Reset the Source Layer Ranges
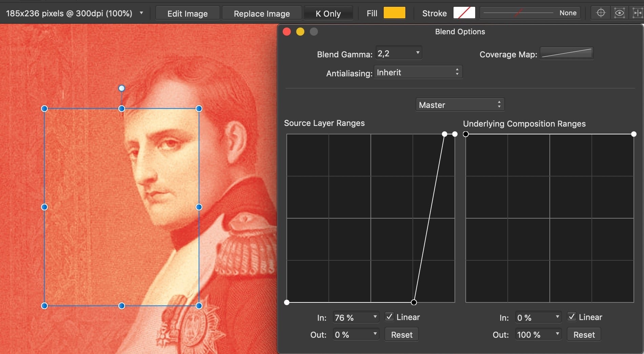The height and width of the screenshot is (354, 644). [402, 335]
